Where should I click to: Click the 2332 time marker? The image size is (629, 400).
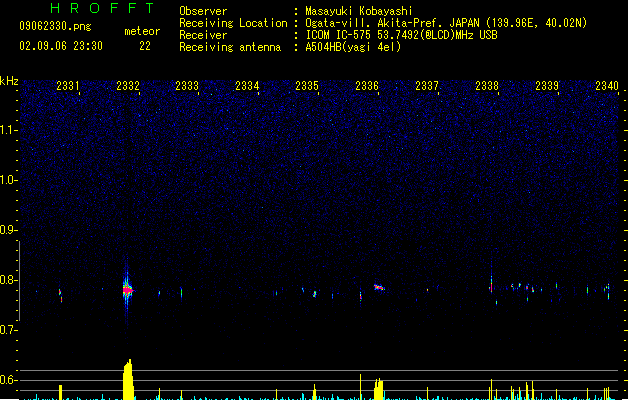128,86
